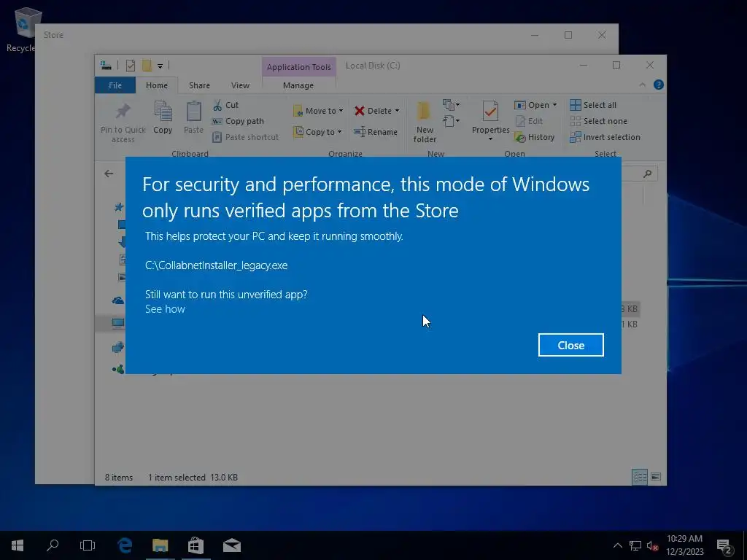The image size is (747, 560).
Task: Select the Cut scissors command
Action: point(225,105)
